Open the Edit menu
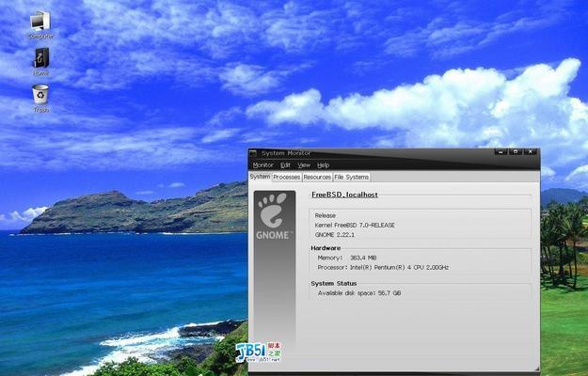 [285, 165]
